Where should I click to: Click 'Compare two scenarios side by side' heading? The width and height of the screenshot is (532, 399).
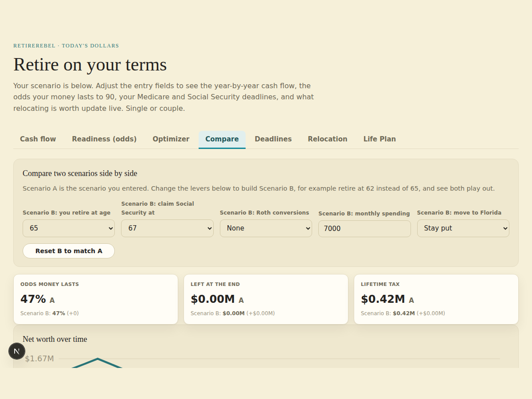click(x=80, y=173)
